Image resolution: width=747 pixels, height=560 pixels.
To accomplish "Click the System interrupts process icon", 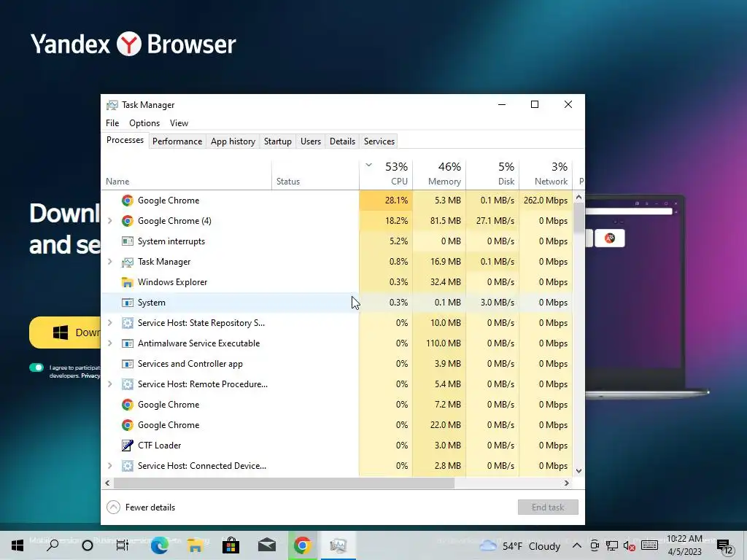I will (127, 241).
